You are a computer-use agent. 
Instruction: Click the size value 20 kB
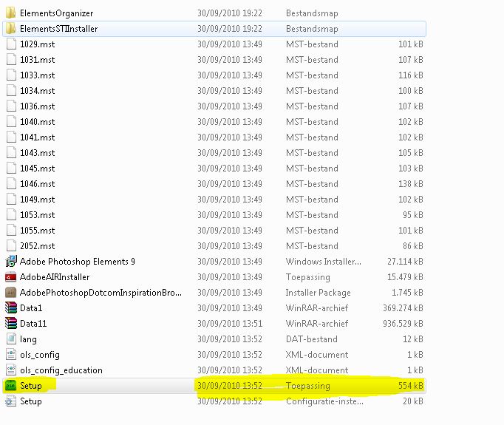tap(413, 401)
